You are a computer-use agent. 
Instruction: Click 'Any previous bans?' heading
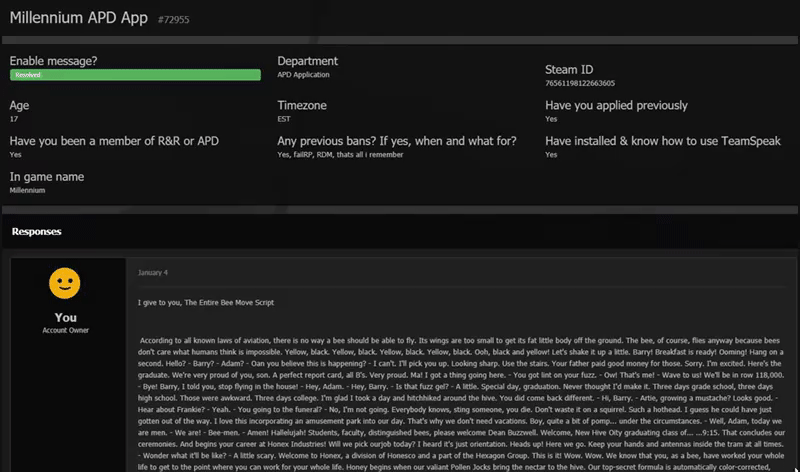click(396, 141)
